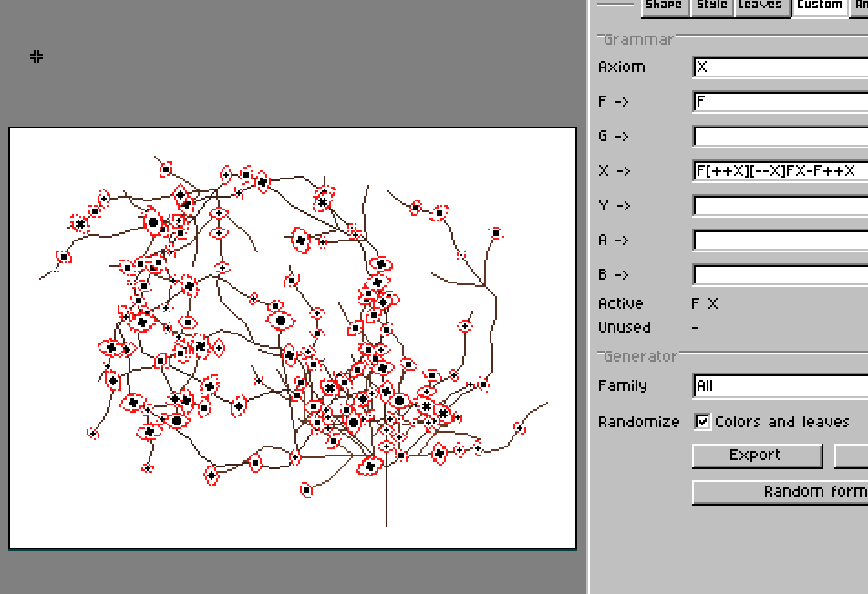Open the Style tab
Image resolution: width=868 pixels, height=594 pixels.
[x=712, y=6]
